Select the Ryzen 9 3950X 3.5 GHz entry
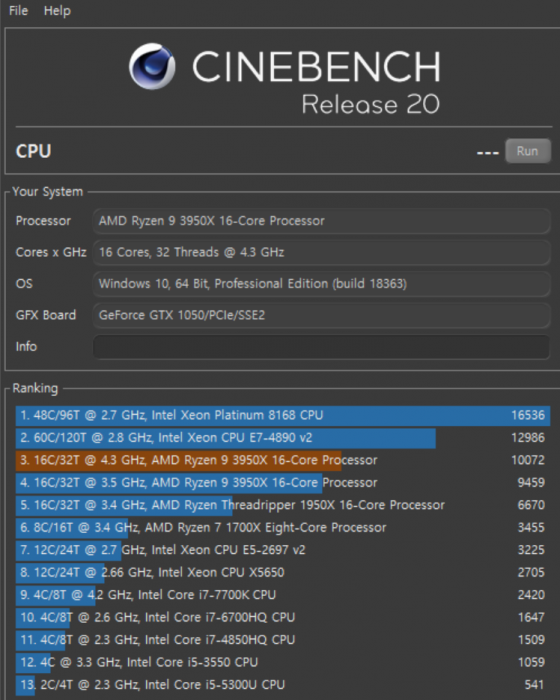The width and height of the screenshot is (560, 700). click(283, 483)
